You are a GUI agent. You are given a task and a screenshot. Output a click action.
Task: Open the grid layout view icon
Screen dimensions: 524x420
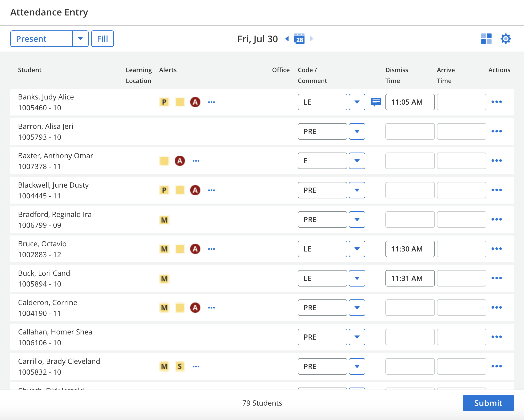pos(486,39)
